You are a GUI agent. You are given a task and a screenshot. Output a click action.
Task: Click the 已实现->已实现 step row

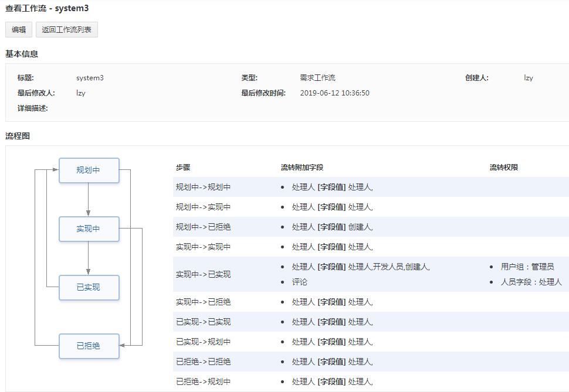coord(371,322)
